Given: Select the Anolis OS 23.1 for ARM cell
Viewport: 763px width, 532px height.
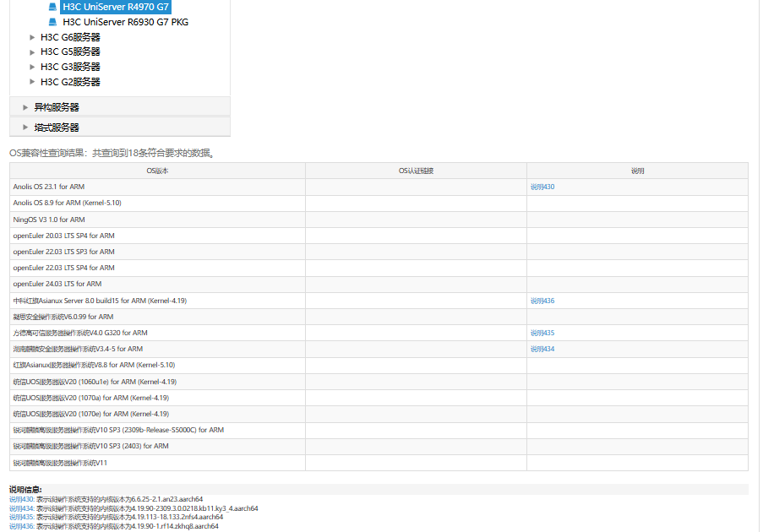Looking at the screenshot, I should pos(157,187).
